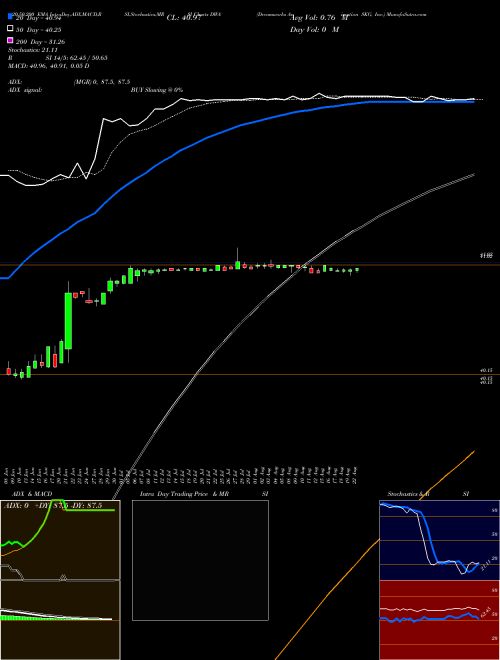Open the ADX chart with green line
Image resolution: width=500 pixels, height=660 pixels.
[60, 540]
